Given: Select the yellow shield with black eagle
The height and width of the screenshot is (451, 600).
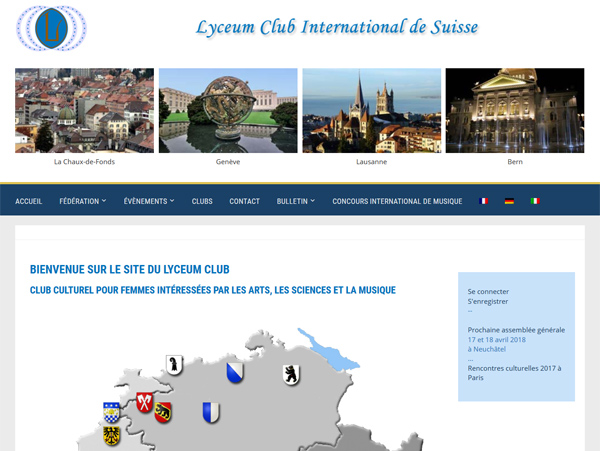Looking at the screenshot, I should pos(111,436).
